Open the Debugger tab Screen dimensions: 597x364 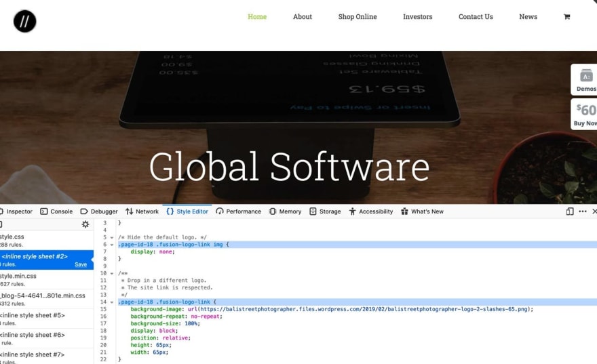coord(99,211)
